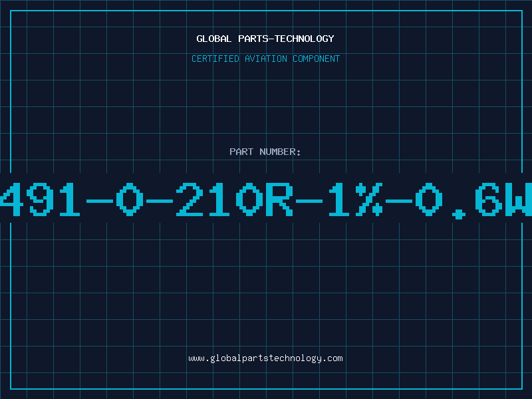Open the www.globalpartstechnology.com link
532x399 pixels.
coord(265,358)
